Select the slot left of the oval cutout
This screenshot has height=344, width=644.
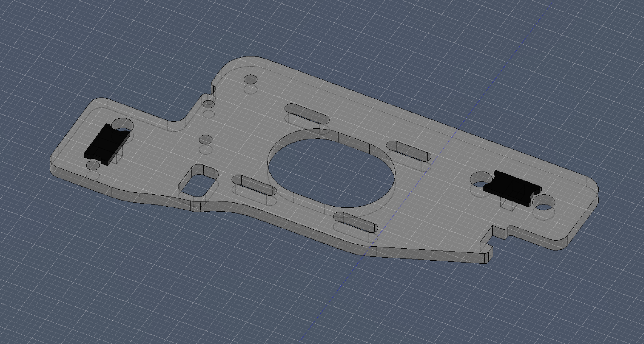tap(254, 184)
